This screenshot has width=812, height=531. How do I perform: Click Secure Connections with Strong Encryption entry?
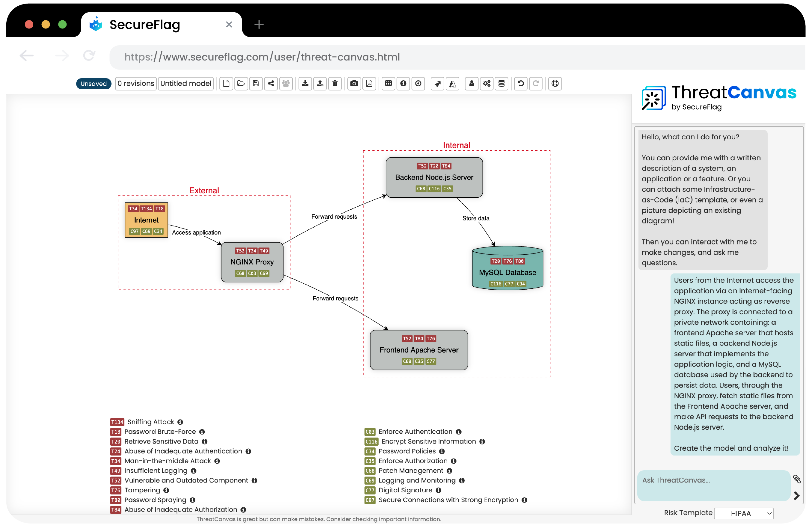click(448, 500)
